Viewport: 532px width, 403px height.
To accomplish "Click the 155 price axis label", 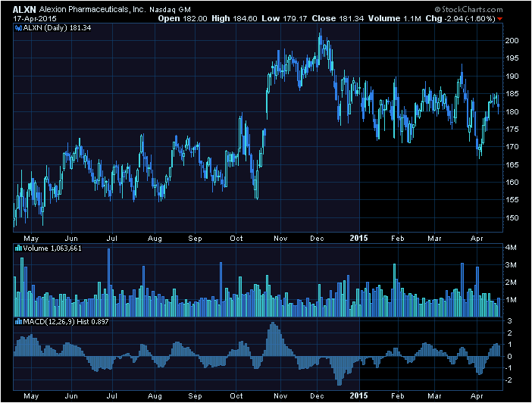I will (x=512, y=200).
